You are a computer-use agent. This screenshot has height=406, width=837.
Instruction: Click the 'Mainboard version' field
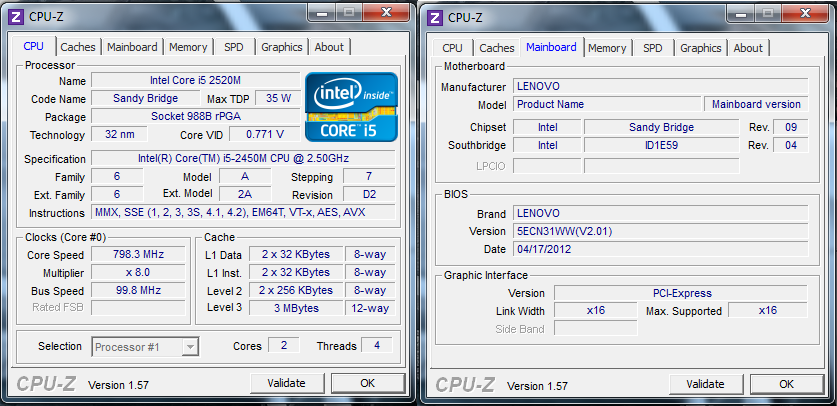[x=756, y=104]
